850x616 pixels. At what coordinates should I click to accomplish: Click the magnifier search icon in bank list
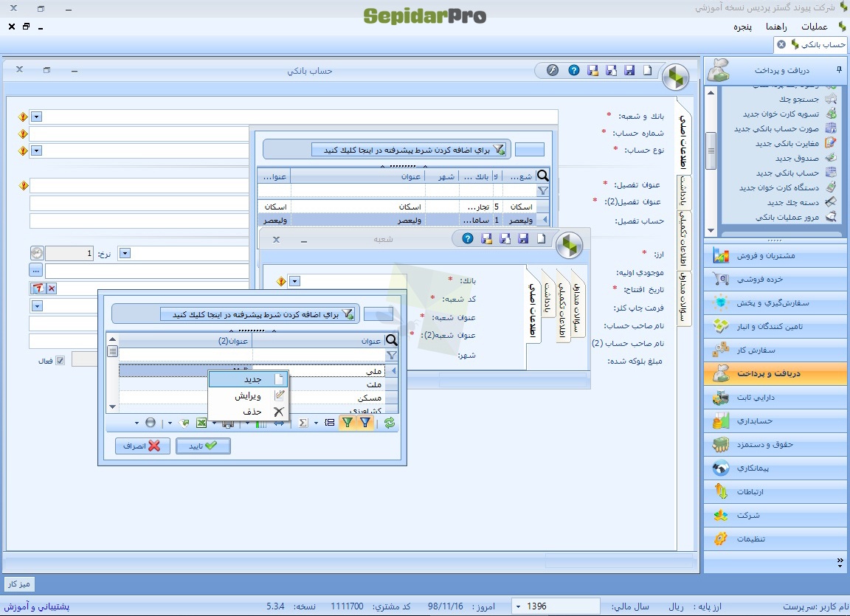coord(391,340)
